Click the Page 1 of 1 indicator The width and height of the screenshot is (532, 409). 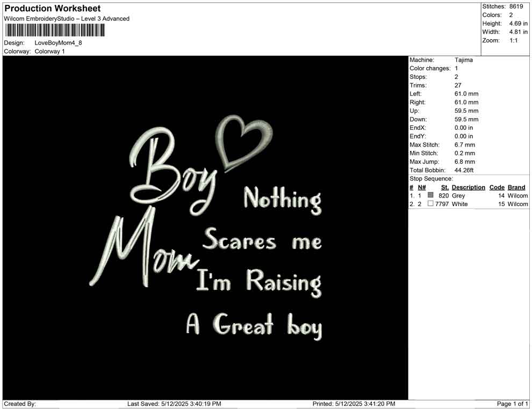pyautogui.click(x=512, y=404)
